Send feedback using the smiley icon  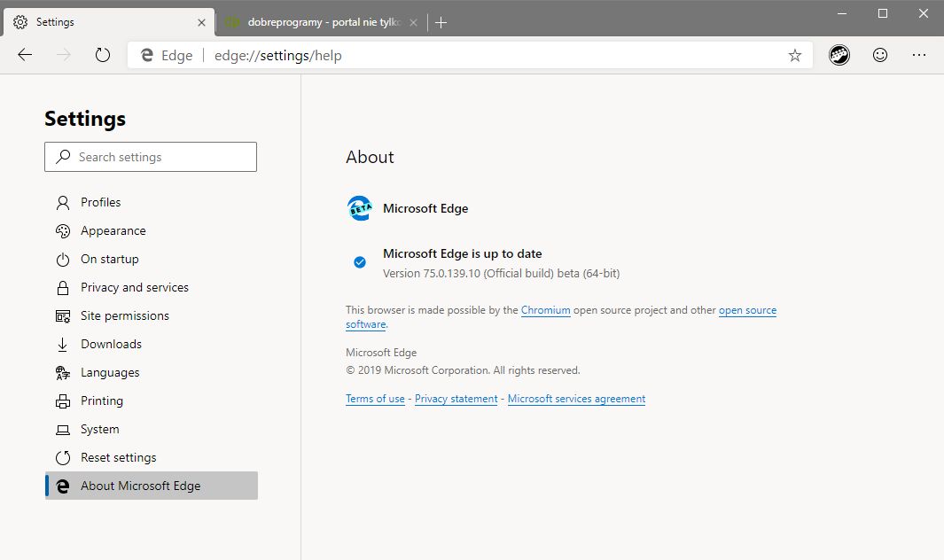[x=879, y=54]
